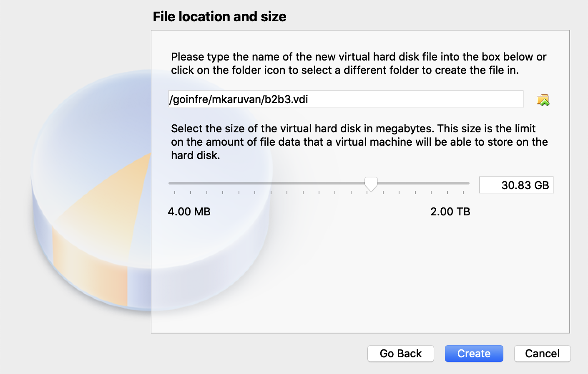Click the disk size slider handle
Screen dimensions: 588x374
[x=371, y=184]
